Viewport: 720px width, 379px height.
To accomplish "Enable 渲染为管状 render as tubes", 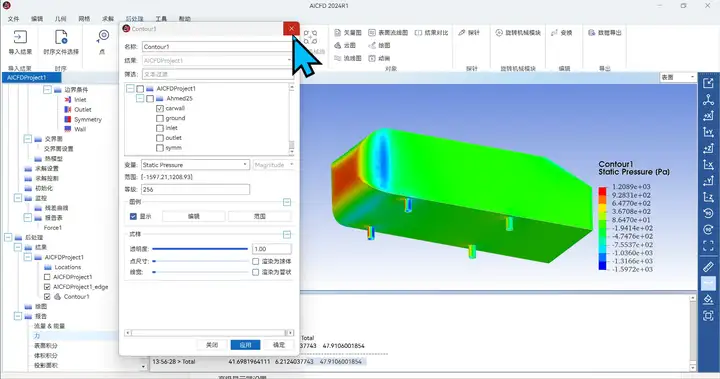I will pyautogui.click(x=256, y=272).
